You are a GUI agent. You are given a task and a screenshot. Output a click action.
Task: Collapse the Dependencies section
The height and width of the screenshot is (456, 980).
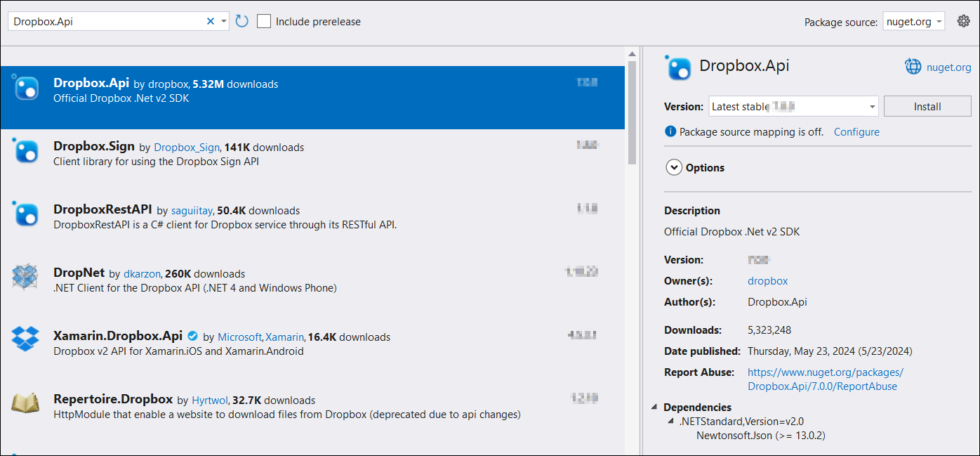click(x=655, y=407)
